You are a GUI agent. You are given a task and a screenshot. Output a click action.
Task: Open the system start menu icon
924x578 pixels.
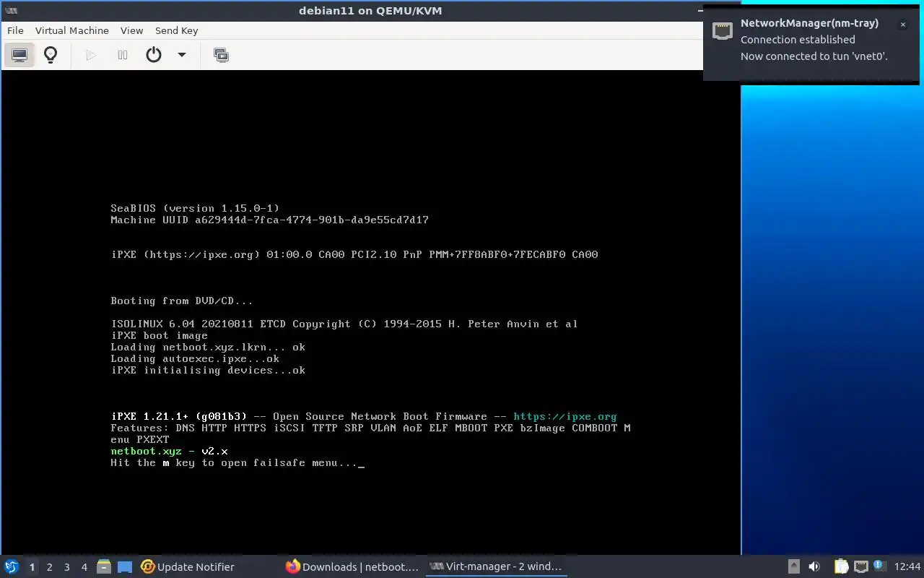tap(11, 566)
